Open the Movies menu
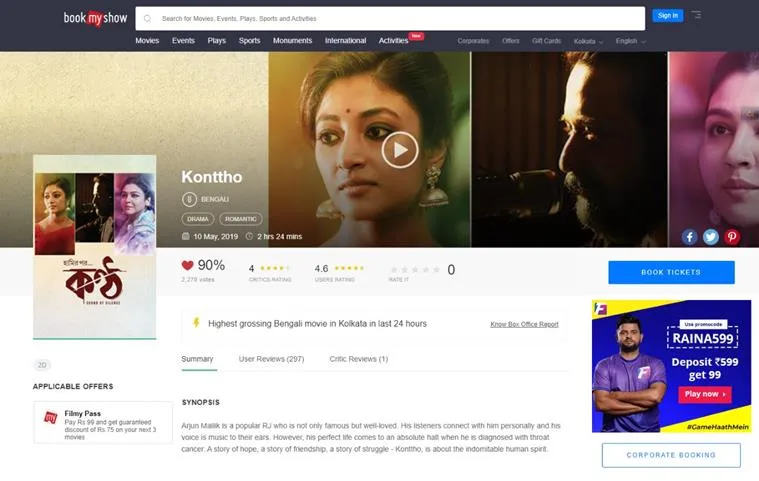The width and height of the screenshot is (759, 481). coord(147,41)
